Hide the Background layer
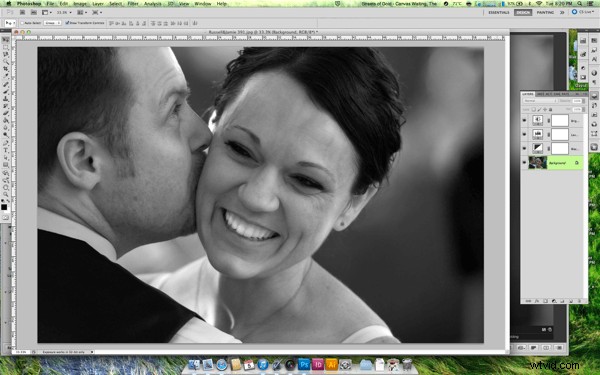Image resolution: width=600 pixels, height=375 pixels. tap(524, 162)
